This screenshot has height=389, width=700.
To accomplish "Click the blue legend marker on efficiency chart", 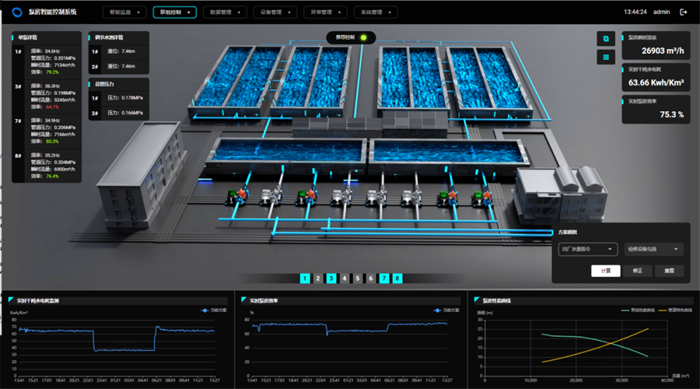I will [437, 310].
